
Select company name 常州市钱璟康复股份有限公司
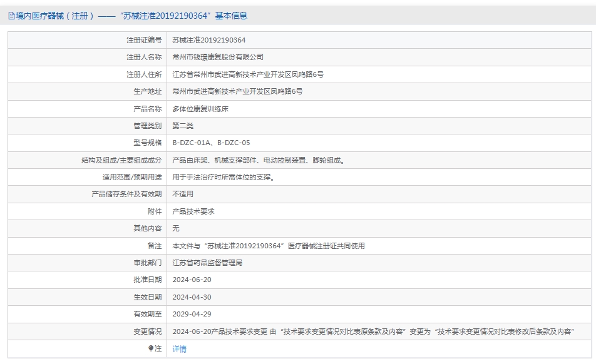(x=218, y=58)
